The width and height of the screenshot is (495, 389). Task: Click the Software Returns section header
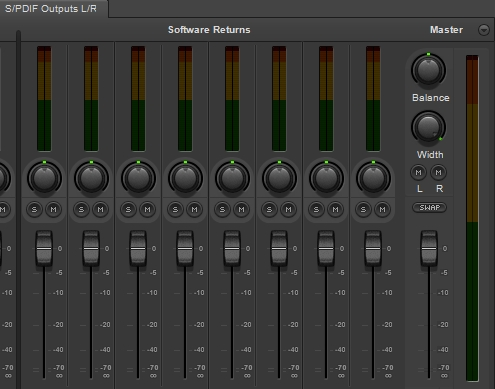[209, 30]
